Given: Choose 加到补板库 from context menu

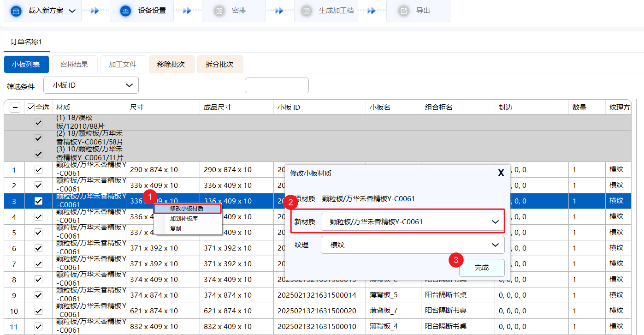Looking at the screenshot, I should coord(184,219).
